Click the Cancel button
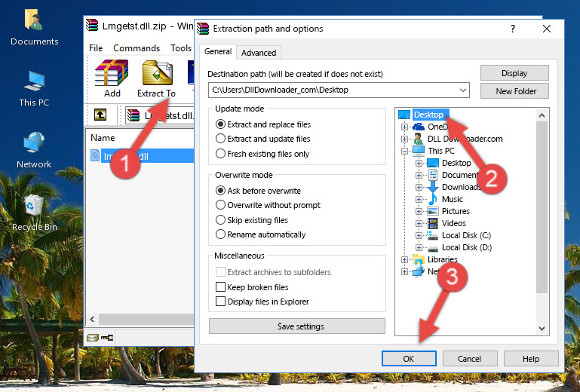 469,358
